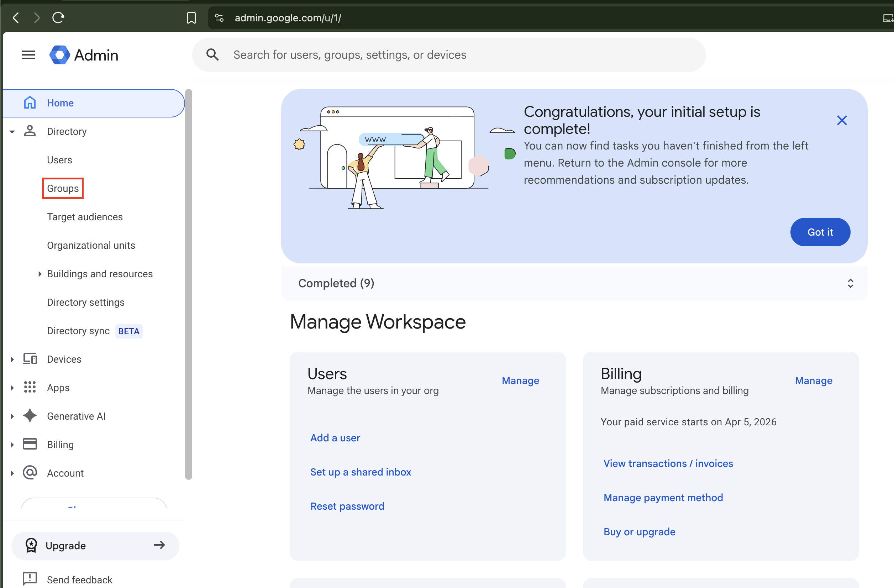Viewport: 894px width, 588px height.
Task: Expand Buildings and resources
Action: tap(41, 274)
